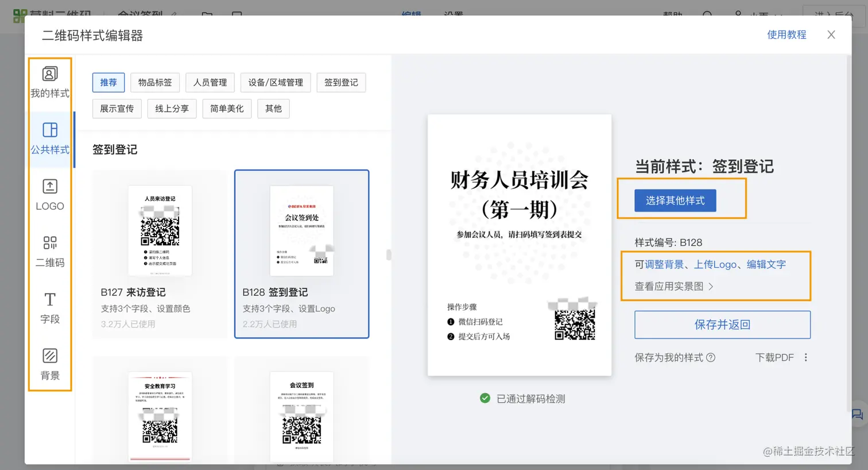Open the 我的样式 sidebar section
868x470 pixels.
point(50,82)
